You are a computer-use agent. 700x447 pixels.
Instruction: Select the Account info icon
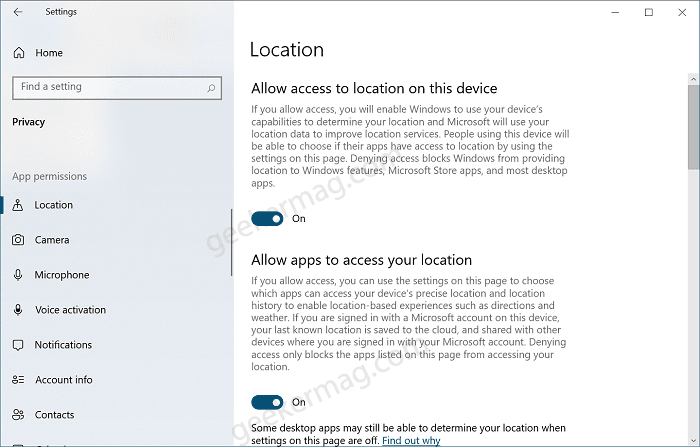pyautogui.click(x=18, y=380)
